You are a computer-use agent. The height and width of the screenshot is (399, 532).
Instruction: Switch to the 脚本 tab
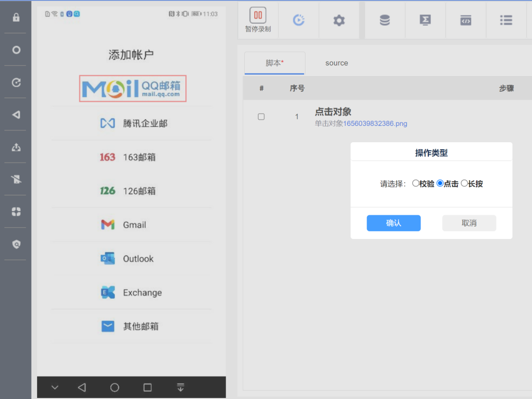point(274,63)
